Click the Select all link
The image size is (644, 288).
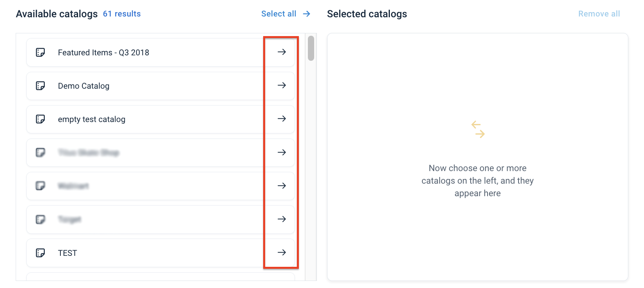tap(278, 13)
